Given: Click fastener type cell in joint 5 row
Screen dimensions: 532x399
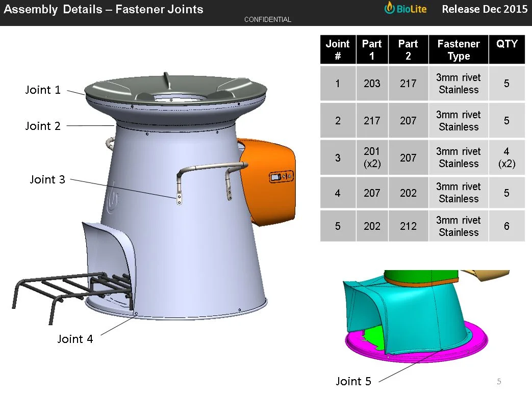Looking at the screenshot, I should click(x=459, y=226).
